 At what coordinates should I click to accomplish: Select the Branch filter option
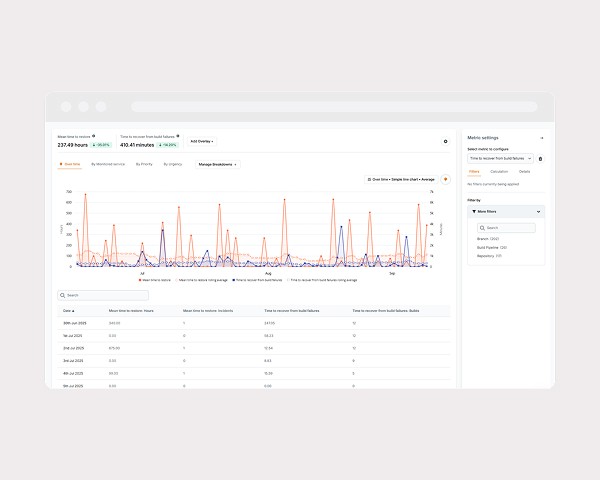pos(488,239)
